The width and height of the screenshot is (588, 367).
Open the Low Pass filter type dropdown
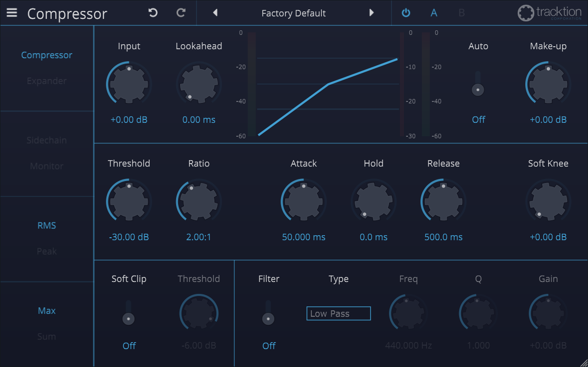coord(338,314)
